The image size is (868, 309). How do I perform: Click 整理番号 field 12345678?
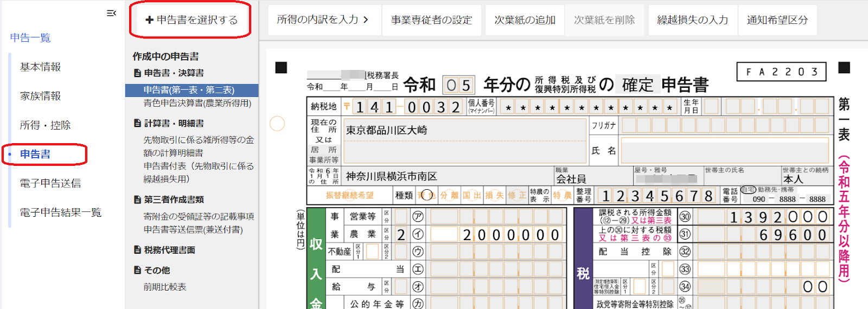tap(656, 195)
